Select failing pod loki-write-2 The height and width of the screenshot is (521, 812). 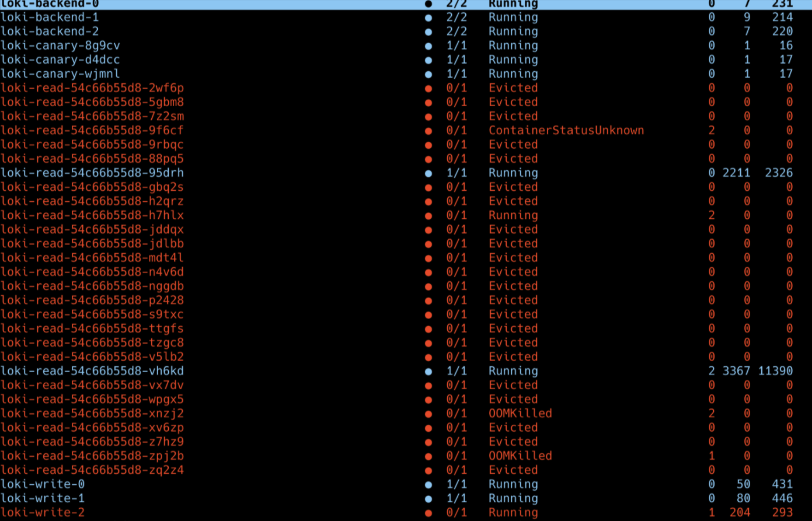click(43, 512)
